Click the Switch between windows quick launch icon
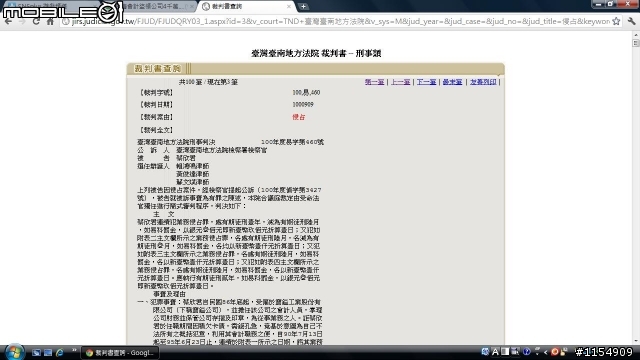 (48, 352)
